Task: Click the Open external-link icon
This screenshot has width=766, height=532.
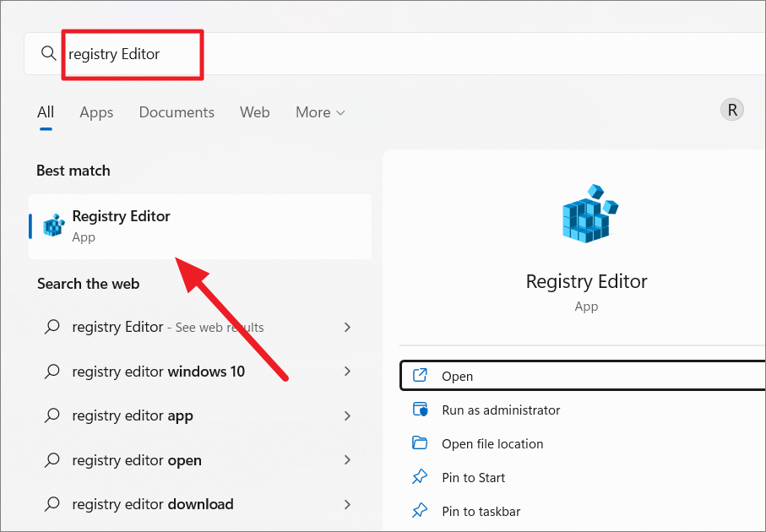Action: pos(420,375)
